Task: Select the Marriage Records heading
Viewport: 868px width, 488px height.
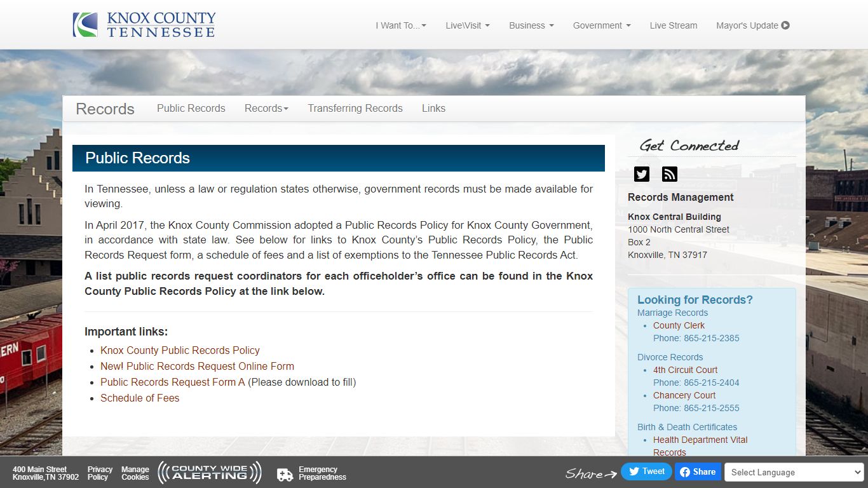Action: [672, 313]
